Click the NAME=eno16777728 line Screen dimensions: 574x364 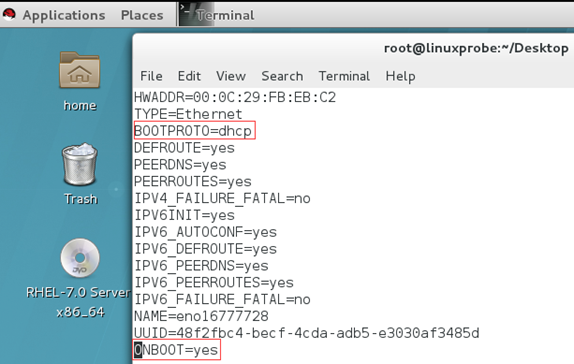coord(201,316)
